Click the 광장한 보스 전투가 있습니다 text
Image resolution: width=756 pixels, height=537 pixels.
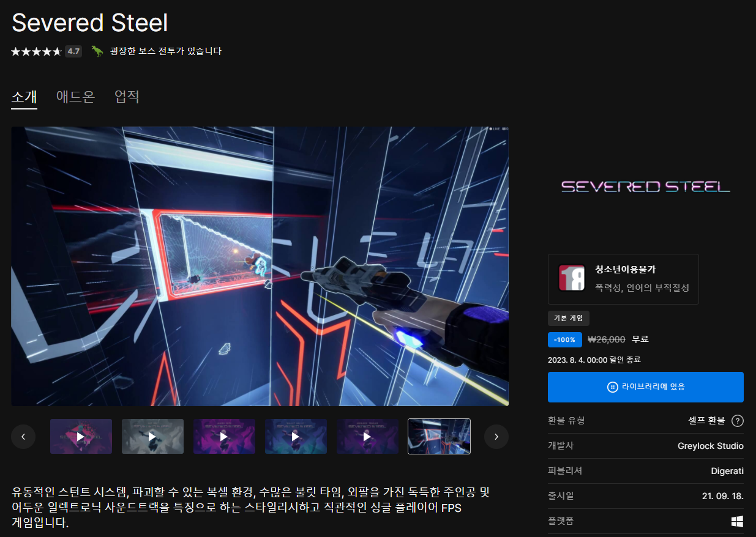coord(165,51)
